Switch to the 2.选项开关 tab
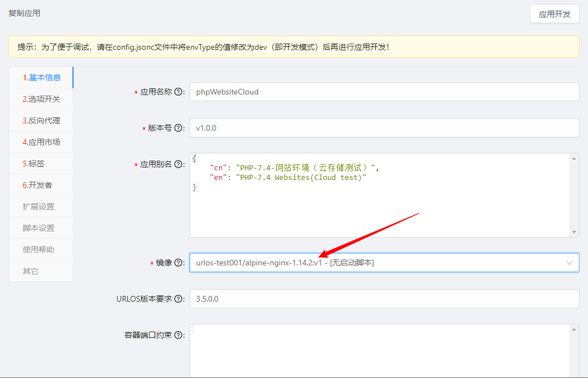Viewport: 588px width, 378px height. point(41,99)
